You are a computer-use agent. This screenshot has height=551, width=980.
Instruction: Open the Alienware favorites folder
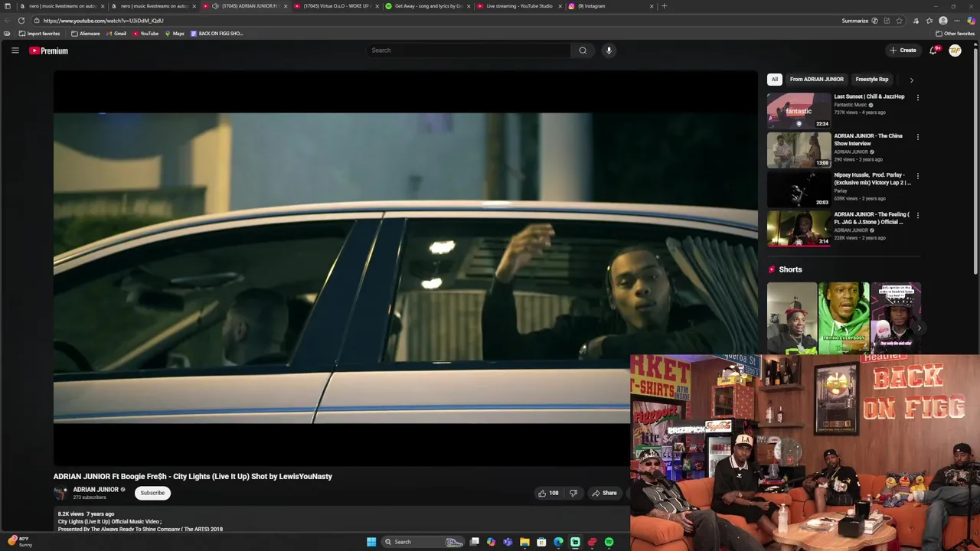pos(86,34)
